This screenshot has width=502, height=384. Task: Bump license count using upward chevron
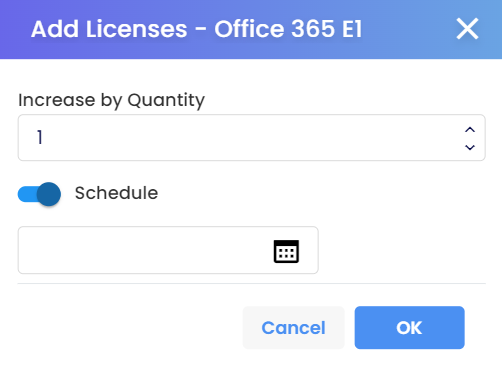click(x=470, y=130)
